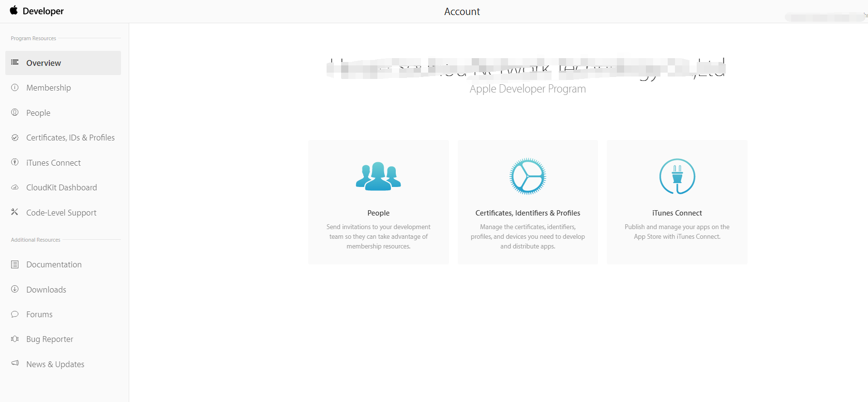Click the People sidebar icon
This screenshot has width=868, height=402.
pyautogui.click(x=15, y=112)
